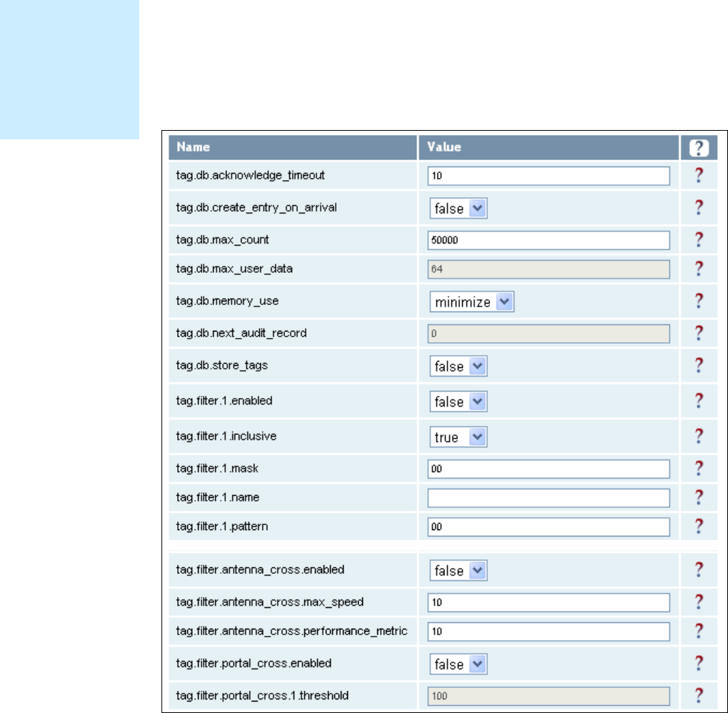Select the tag.db.create_entry_on_arrival label
Viewport: 728px width, 713px height.
[x=256, y=207]
